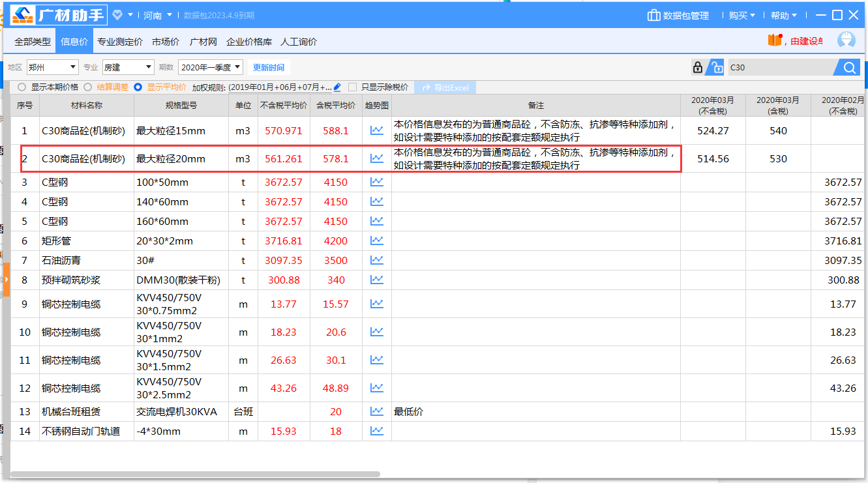This screenshot has width=868, height=483.
Task: Show trend chart for 最大粒径15mm row
Action: [377, 130]
